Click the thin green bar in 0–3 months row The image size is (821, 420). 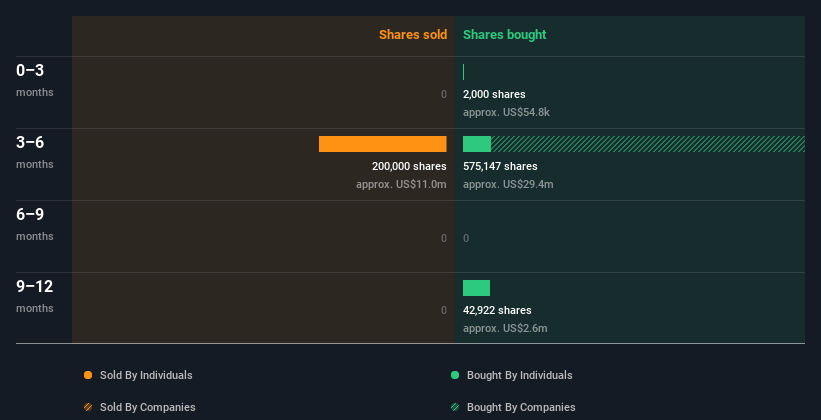(463, 72)
